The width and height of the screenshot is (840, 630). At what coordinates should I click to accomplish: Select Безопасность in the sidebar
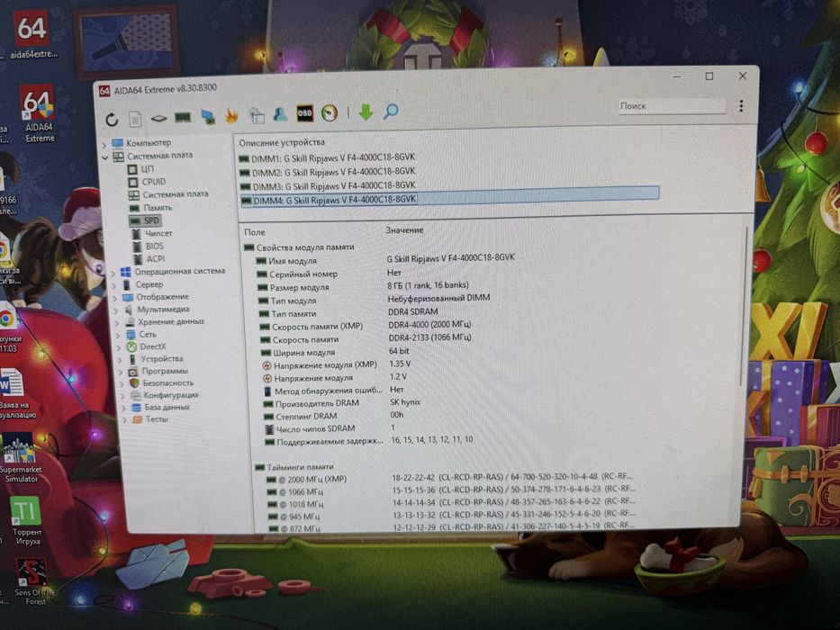click(x=161, y=383)
